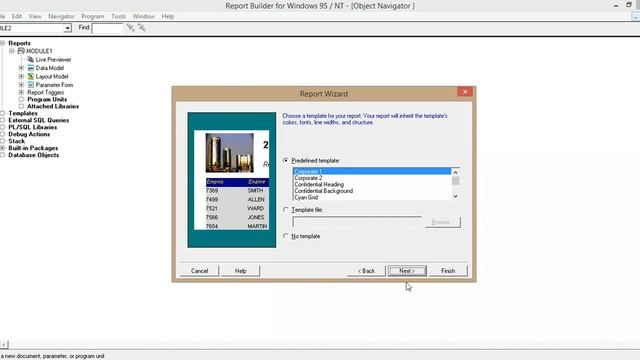Collapse the Reports tree node
Viewport: 640px width, 360px height.
pyautogui.click(x=2, y=43)
